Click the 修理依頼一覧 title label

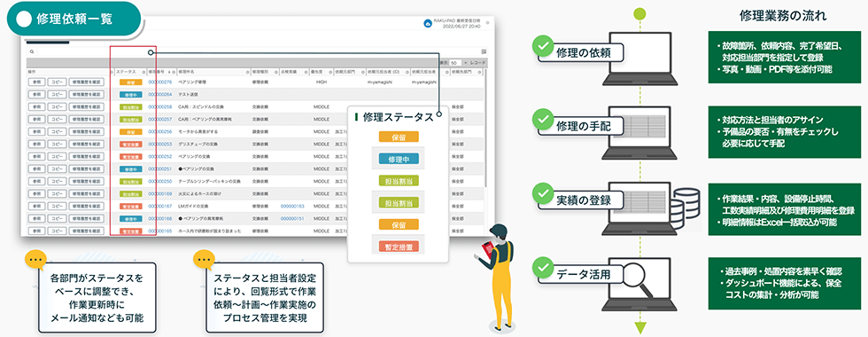coord(74,19)
